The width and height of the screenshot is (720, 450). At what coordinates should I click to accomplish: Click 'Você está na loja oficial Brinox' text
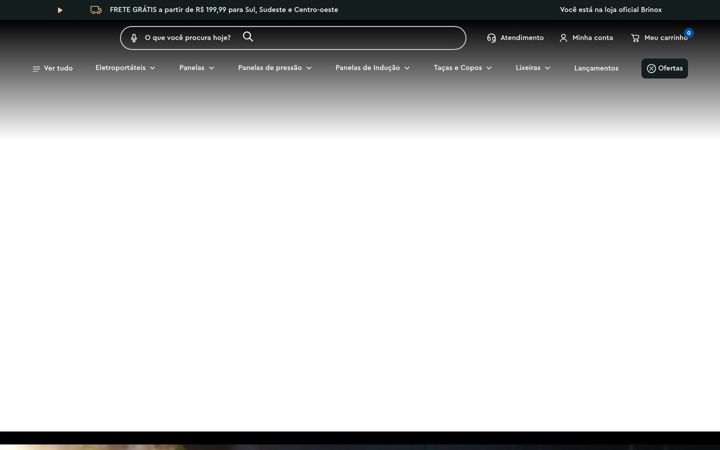[x=611, y=10]
